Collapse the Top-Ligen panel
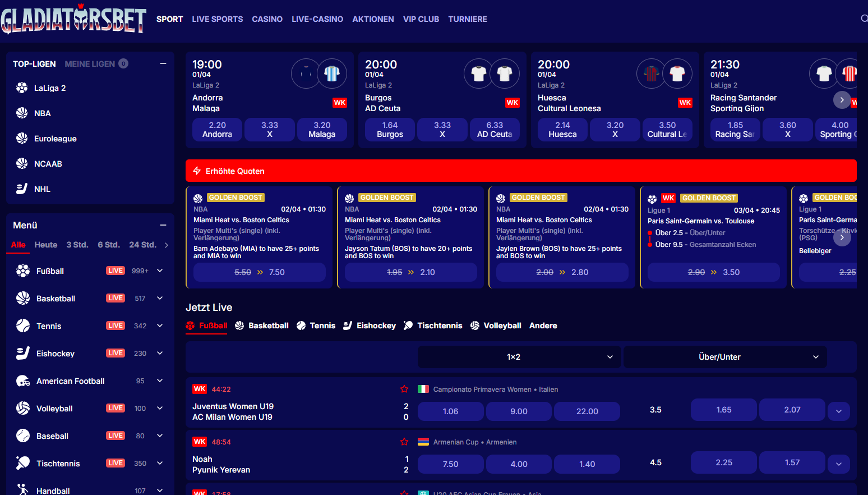The width and height of the screenshot is (868, 495). point(163,64)
